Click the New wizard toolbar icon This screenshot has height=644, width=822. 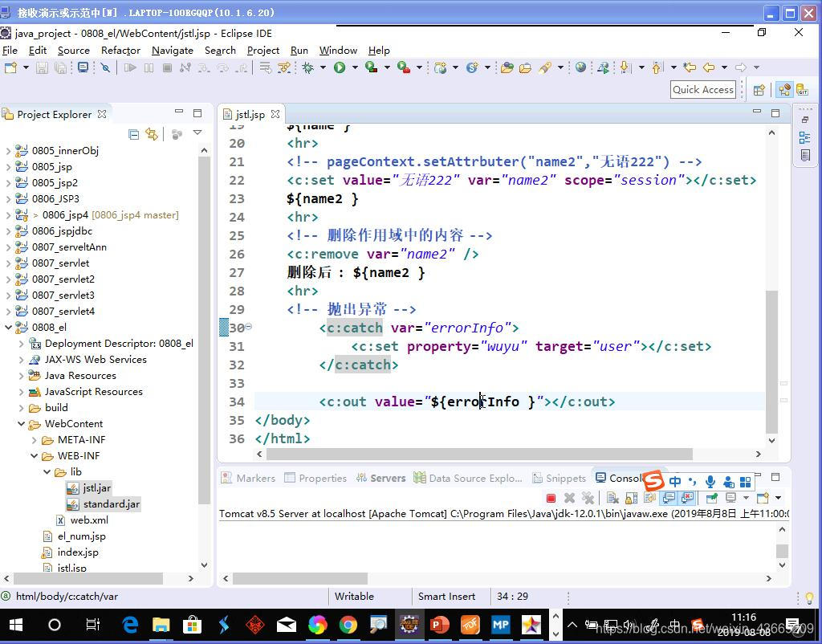(10, 67)
